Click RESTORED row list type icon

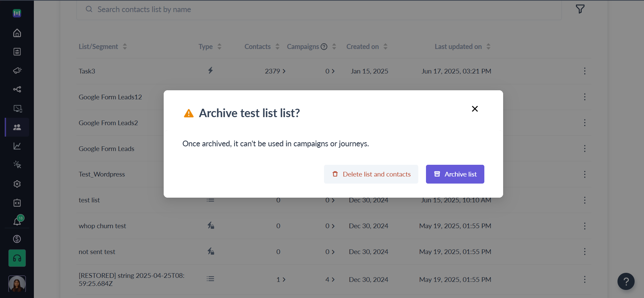point(210,279)
